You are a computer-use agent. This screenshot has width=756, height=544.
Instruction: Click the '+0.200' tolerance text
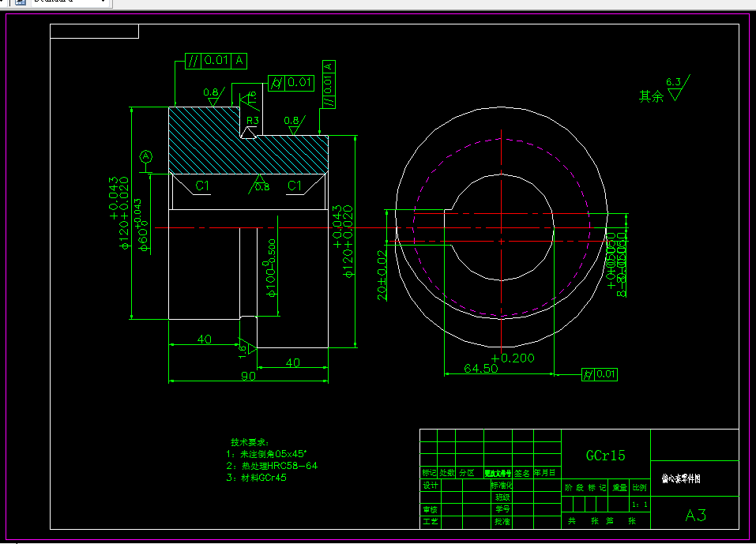pos(513,358)
